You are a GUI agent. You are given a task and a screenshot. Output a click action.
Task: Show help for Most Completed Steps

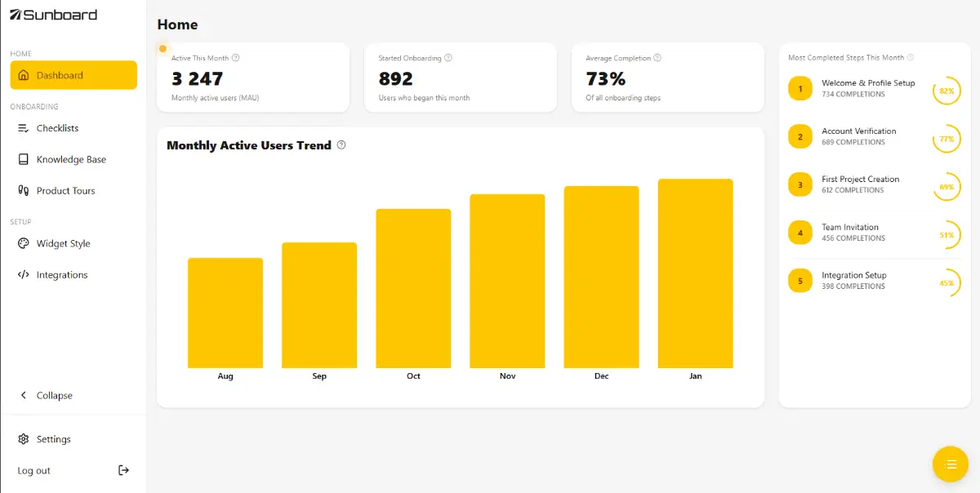click(911, 58)
